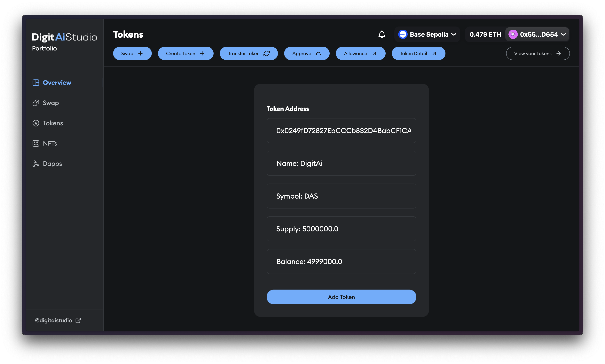Click the View your Tokens button

pyautogui.click(x=538, y=53)
